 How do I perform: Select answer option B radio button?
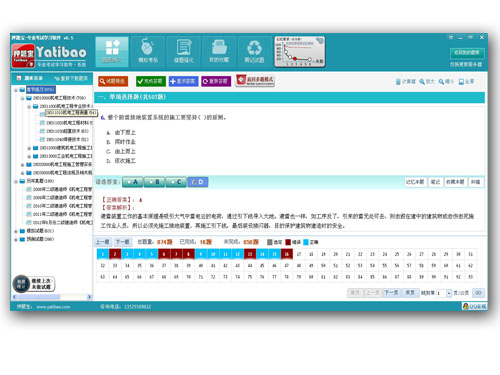pos(154,182)
